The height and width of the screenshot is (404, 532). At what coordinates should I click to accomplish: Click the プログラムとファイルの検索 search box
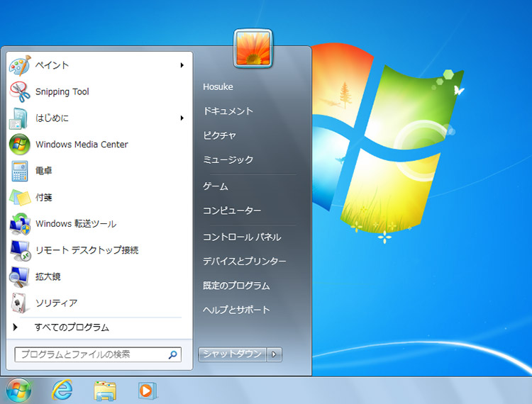pyautogui.click(x=91, y=354)
